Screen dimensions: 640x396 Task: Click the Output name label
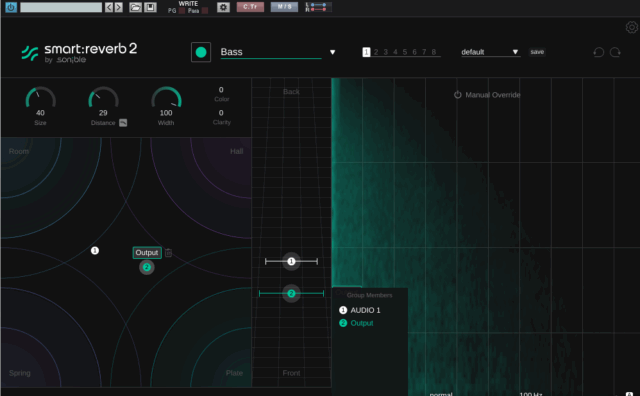click(147, 253)
